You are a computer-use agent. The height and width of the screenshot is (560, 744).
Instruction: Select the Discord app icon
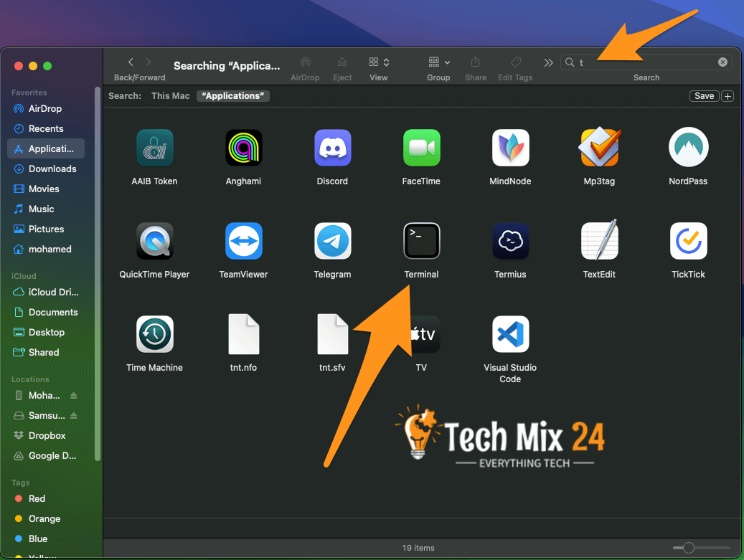pos(333,148)
